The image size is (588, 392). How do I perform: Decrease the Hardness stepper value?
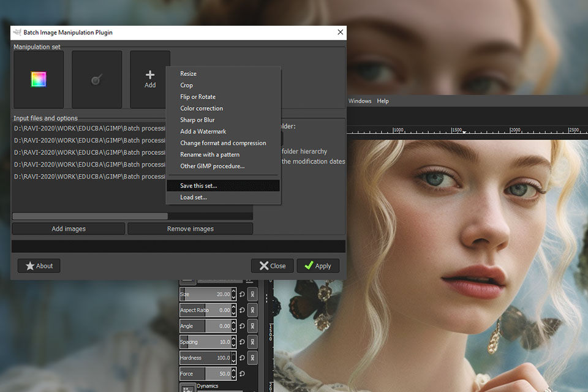click(233, 361)
